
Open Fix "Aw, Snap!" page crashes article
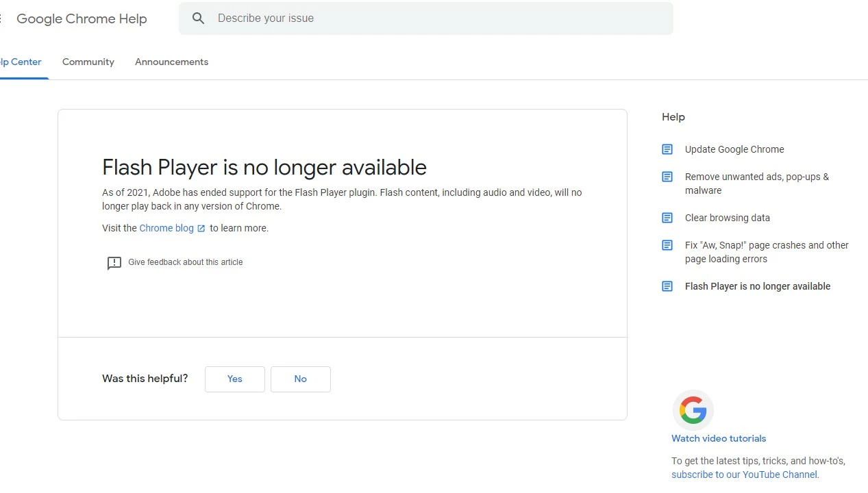(767, 252)
